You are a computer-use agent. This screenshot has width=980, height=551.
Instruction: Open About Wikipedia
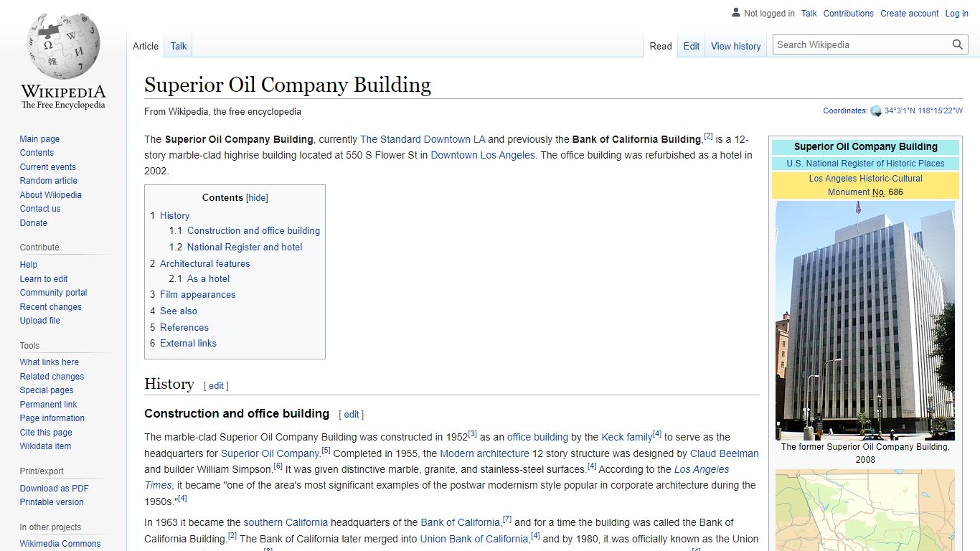tap(51, 195)
